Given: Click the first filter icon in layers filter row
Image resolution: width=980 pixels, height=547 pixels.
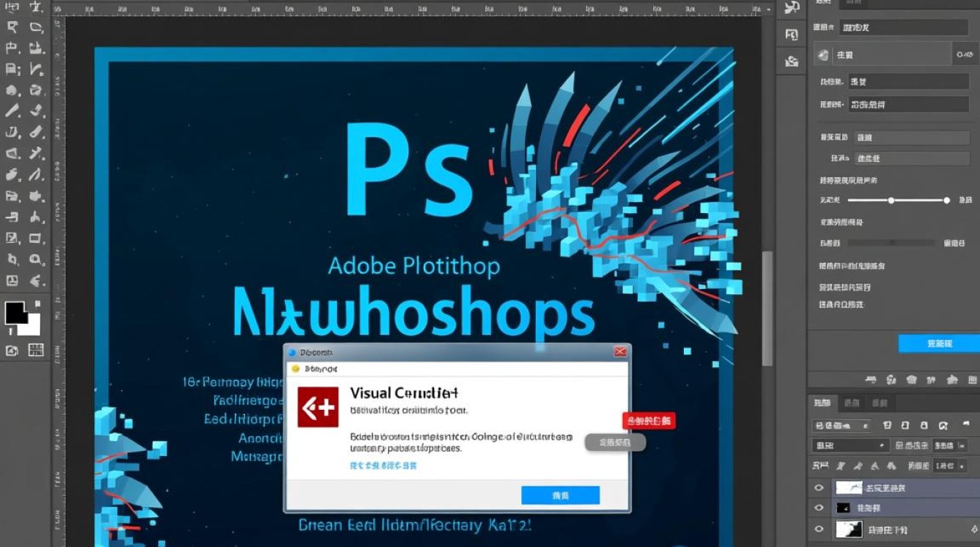Looking at the screenshot, I should coord(887,425).
